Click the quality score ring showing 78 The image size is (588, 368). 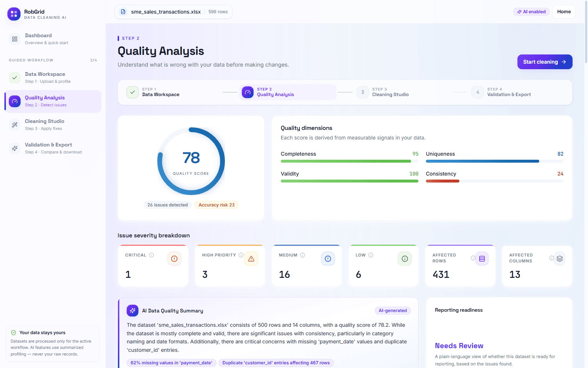click(191, 161)
